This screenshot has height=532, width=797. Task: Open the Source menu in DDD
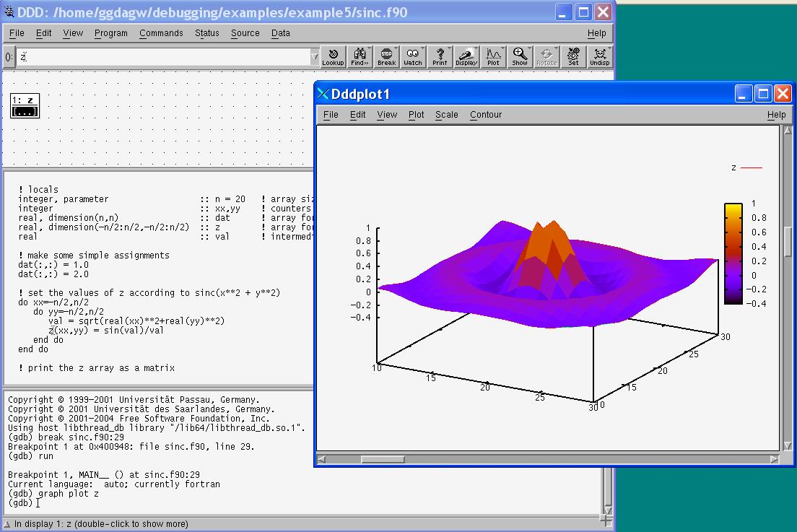pyautogui.click(x=245, y=33)
